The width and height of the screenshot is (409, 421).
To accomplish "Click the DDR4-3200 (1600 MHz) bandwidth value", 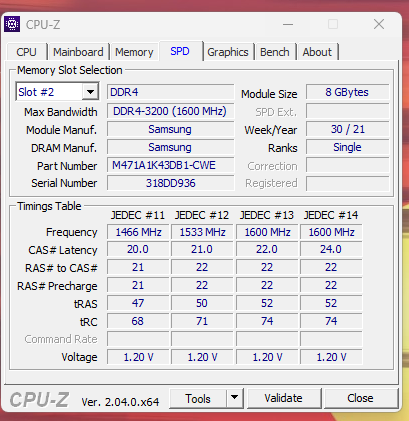I will pos(170,111).
